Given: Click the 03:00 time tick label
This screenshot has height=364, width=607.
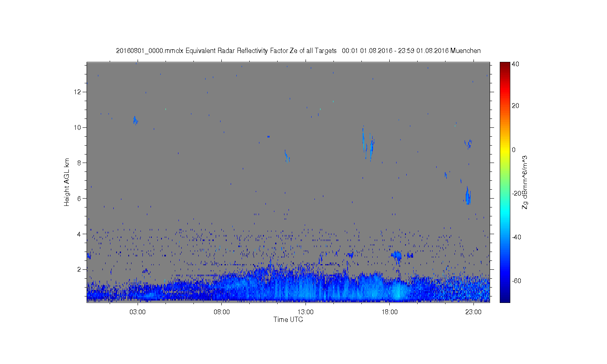Looking at the screenshot, I should tap(138, 312).
